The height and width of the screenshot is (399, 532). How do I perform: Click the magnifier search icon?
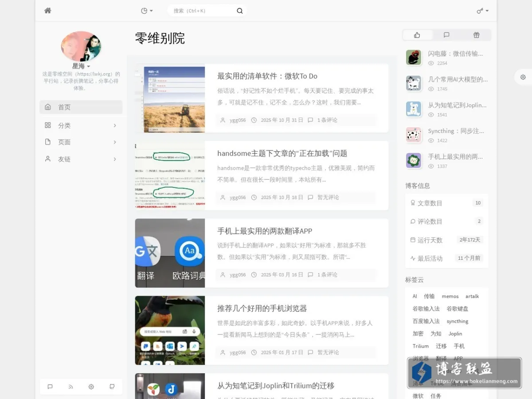click(x=240, y=11)
